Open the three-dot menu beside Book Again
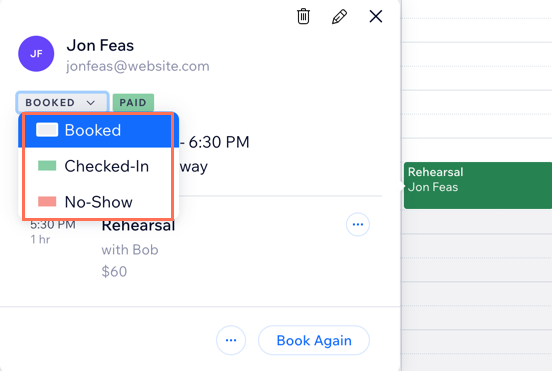This screenshot has width=552, height=371. point(231,340)
